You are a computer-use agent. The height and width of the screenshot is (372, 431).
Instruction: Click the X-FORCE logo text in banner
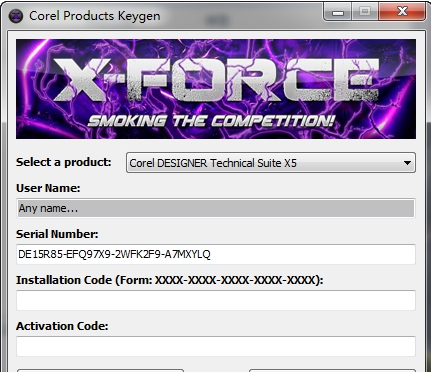216,80
